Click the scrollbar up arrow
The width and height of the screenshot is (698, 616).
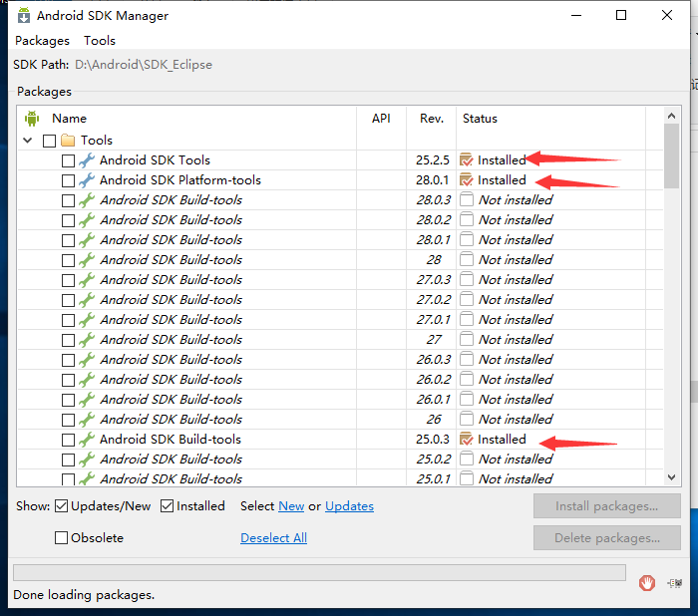point(671,116)
